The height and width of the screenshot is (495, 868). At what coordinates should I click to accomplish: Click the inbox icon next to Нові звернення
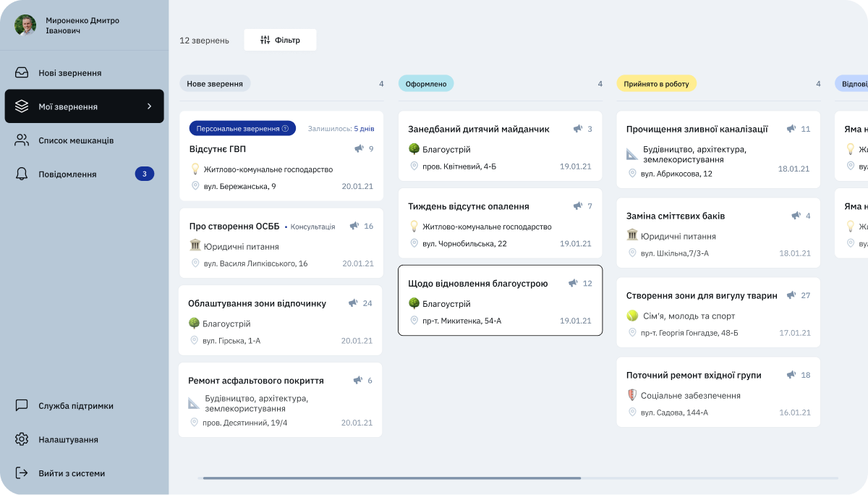22,72
